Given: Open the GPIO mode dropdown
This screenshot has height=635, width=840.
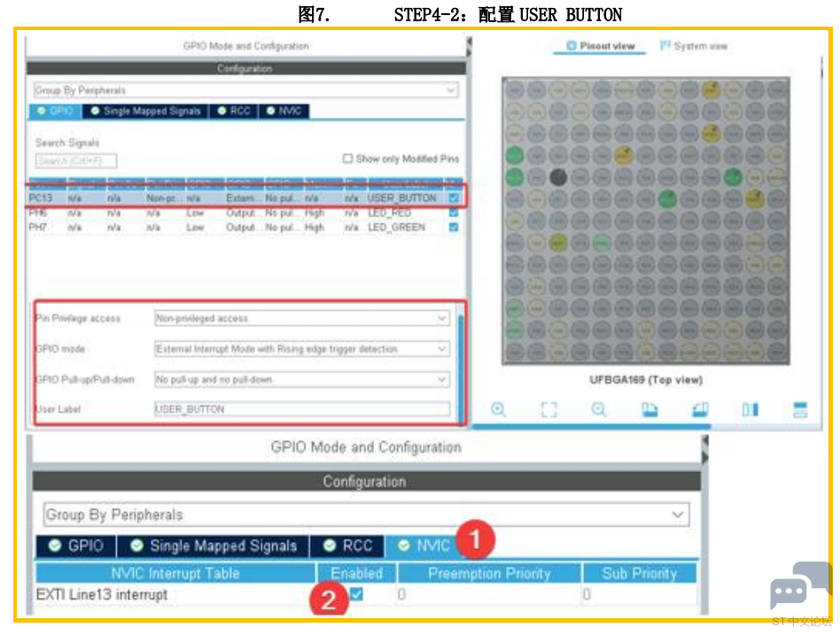Looking at the screenshot, I should [302, 349].
